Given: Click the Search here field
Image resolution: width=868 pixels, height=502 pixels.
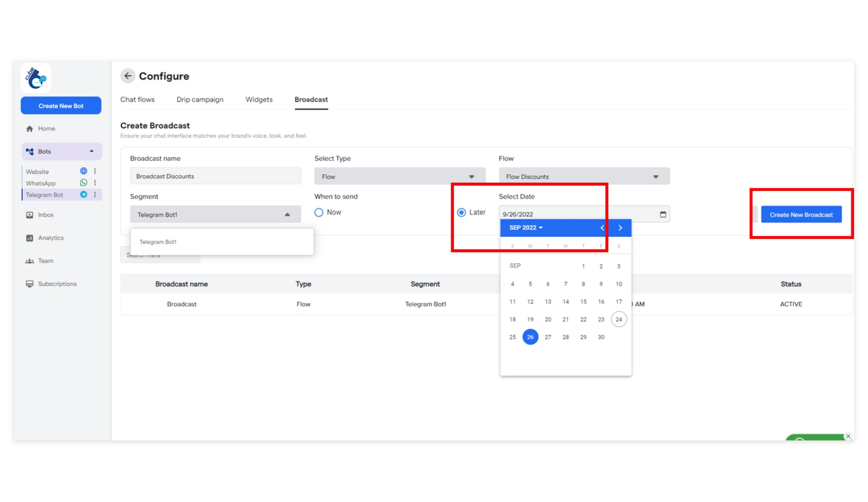Looking at the screenshot, I should click(x=160, y=255).
